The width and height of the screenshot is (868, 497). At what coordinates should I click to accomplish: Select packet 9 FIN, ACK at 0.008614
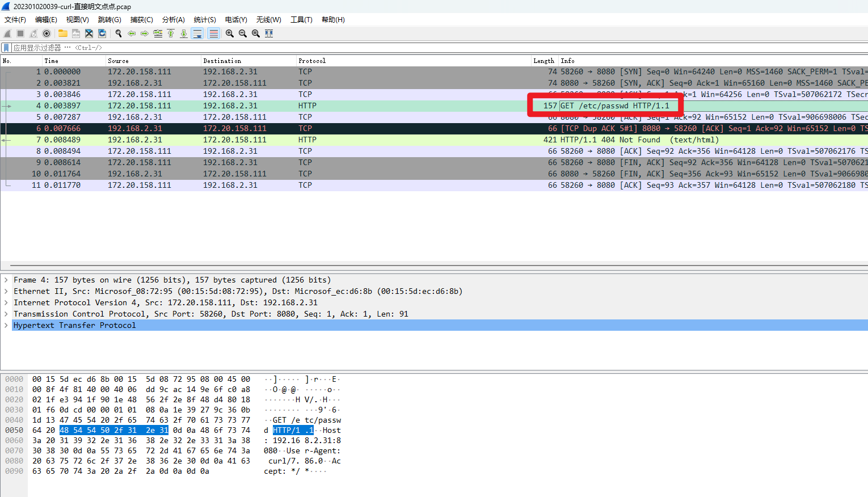434,162
